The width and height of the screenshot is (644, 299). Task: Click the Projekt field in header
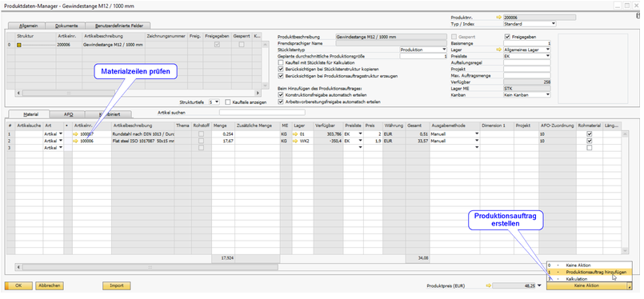[x=527, y=70]
